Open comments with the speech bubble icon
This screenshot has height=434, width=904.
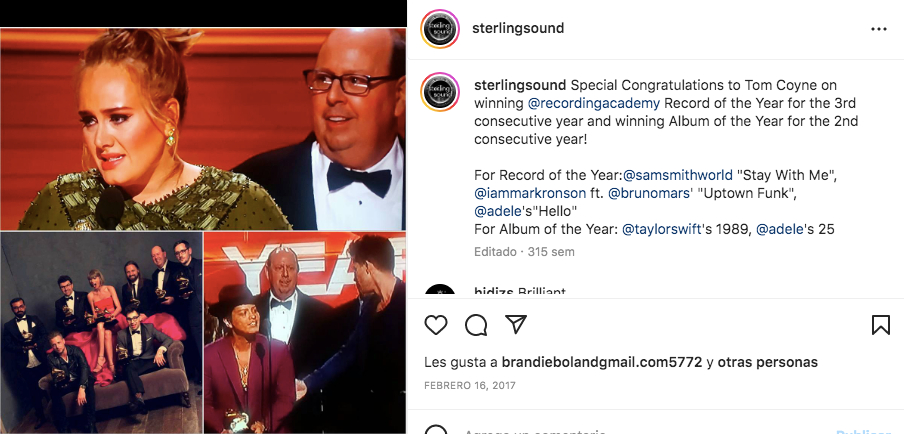pos(476,325)
